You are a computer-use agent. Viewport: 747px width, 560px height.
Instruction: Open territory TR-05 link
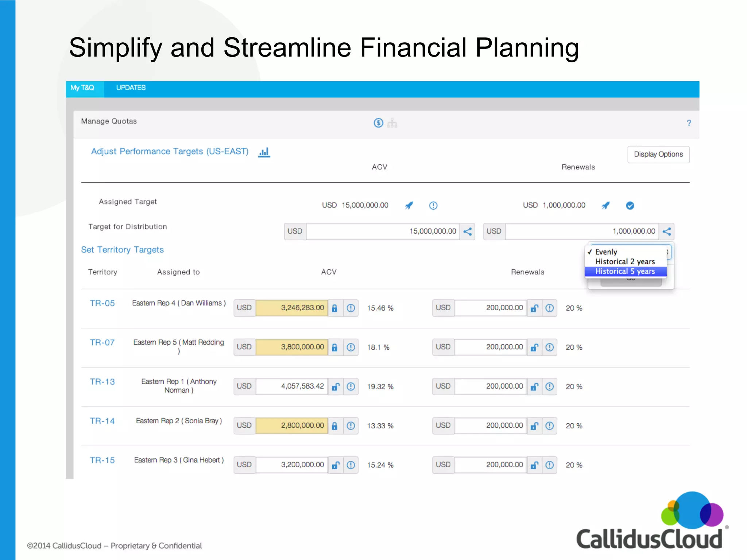click(102, 303)
